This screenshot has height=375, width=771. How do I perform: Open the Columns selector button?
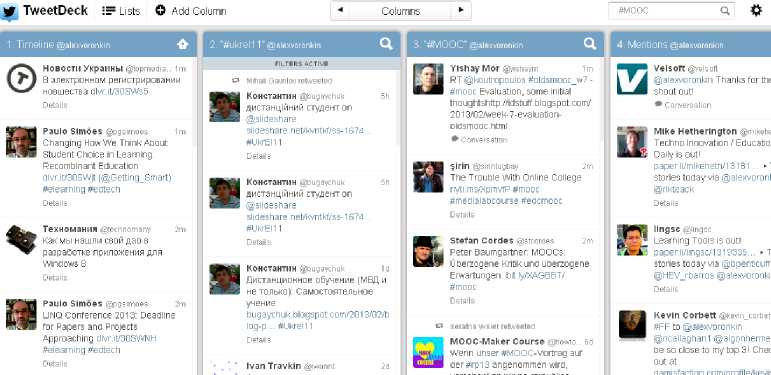tap(400, 11)
